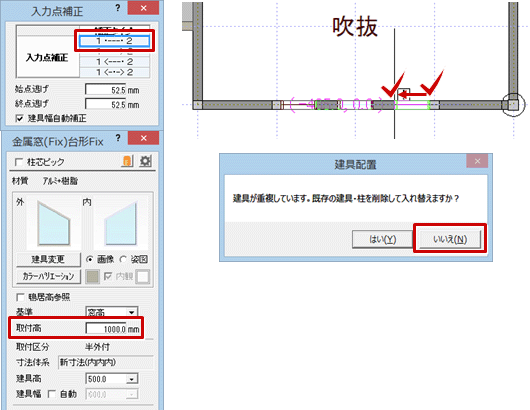The width and height of the screenshot is (530, 410).
Task: Select the 1 ·----· 2 correction type row
Action: [x=114, y=41]
